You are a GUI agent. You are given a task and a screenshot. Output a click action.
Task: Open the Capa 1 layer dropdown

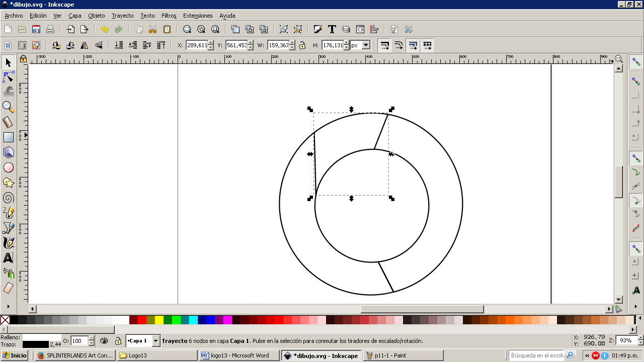pos(155,341)
